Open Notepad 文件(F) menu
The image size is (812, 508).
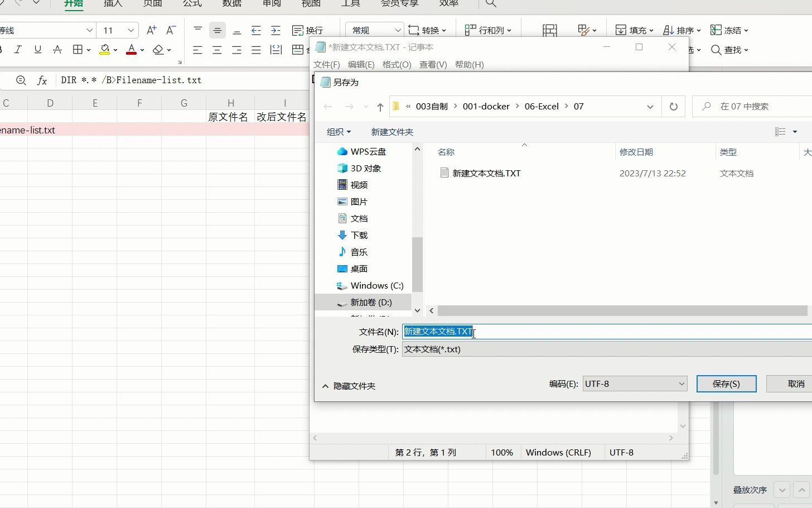(327, 65)
